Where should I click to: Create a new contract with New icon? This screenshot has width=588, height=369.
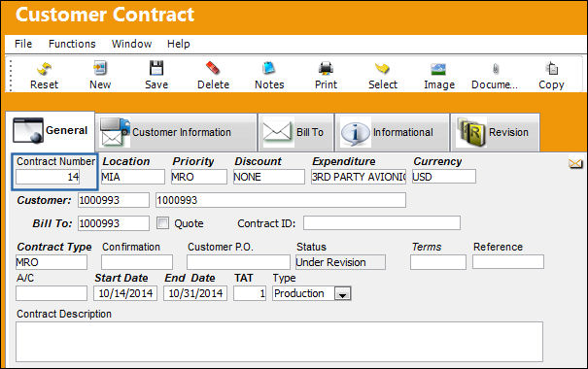[x=100, y=69]
